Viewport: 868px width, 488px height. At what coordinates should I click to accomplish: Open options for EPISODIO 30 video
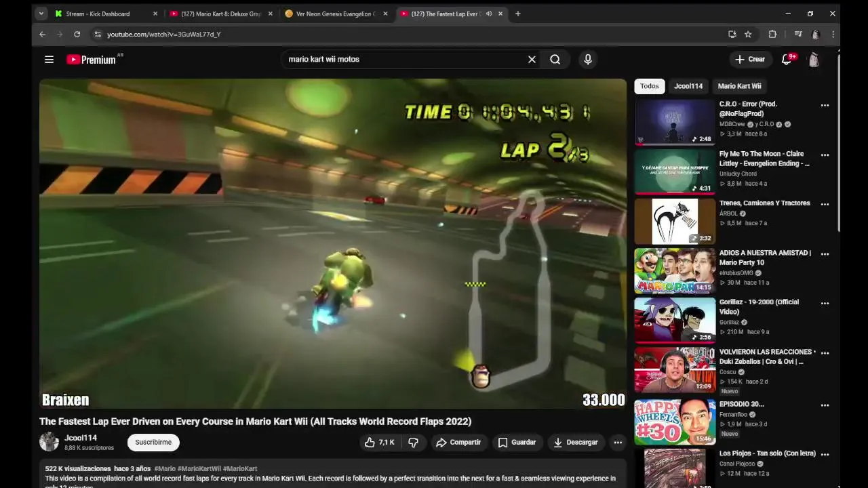pos(825,405)
